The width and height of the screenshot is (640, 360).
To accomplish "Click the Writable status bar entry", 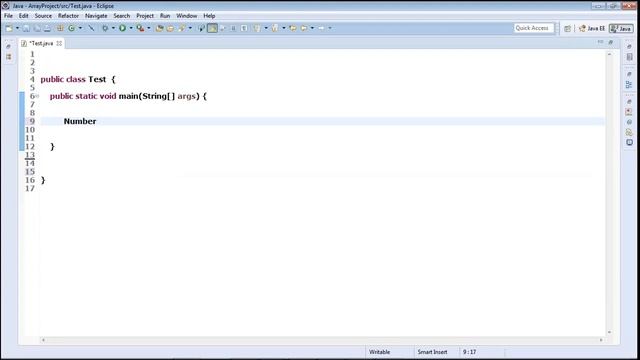I will click(380, 352).
